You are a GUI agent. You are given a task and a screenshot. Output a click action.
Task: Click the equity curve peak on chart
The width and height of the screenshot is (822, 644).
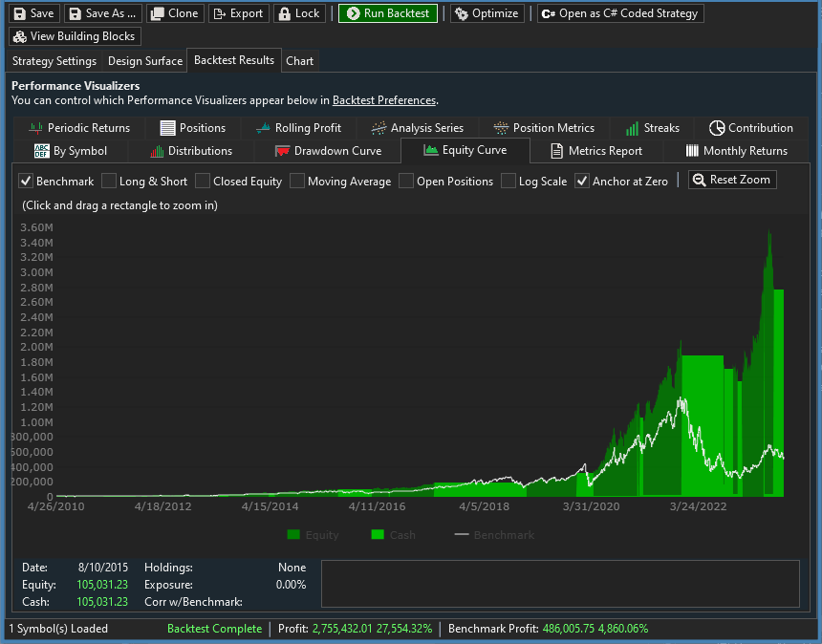click(x=769, y=232)
